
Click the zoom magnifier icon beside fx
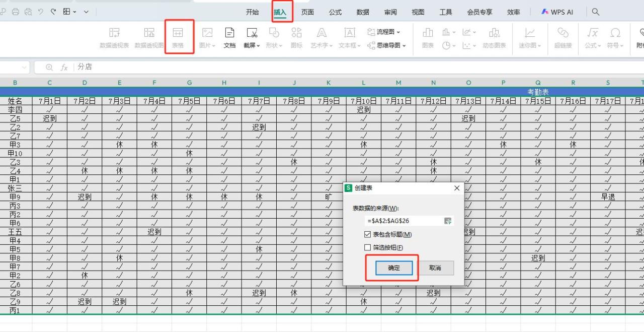coord(49,67)
